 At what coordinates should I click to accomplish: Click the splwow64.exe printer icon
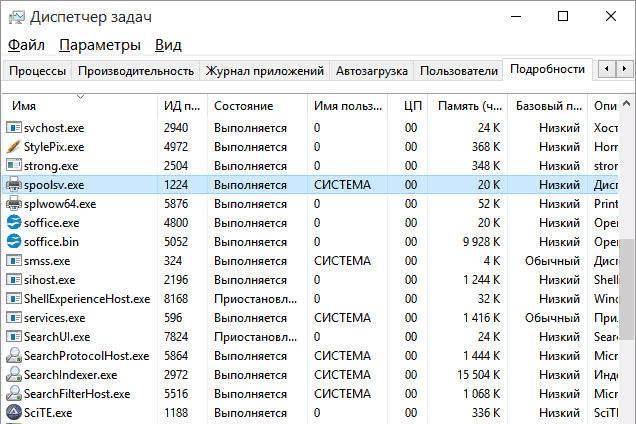coord(14,204)
